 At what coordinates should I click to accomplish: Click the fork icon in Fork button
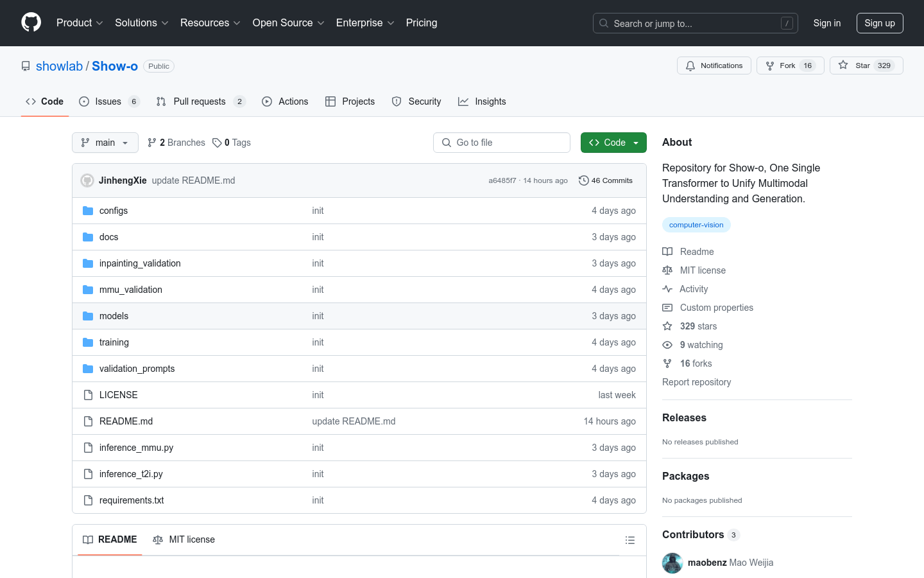coord(770,66)
